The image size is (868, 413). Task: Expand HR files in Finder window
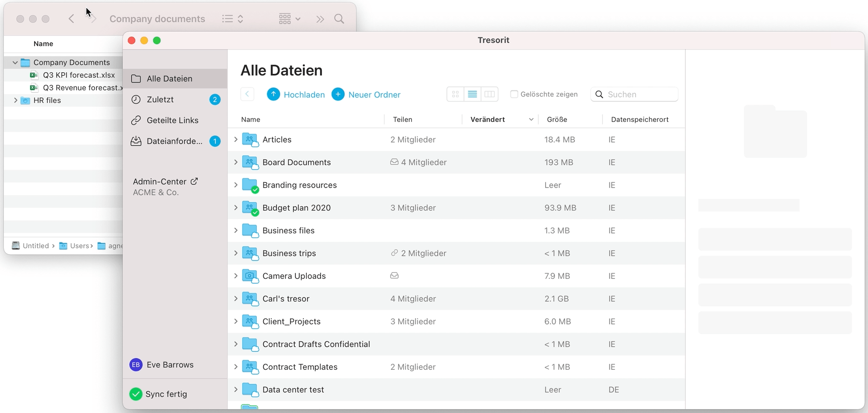(x=15, y=101)
